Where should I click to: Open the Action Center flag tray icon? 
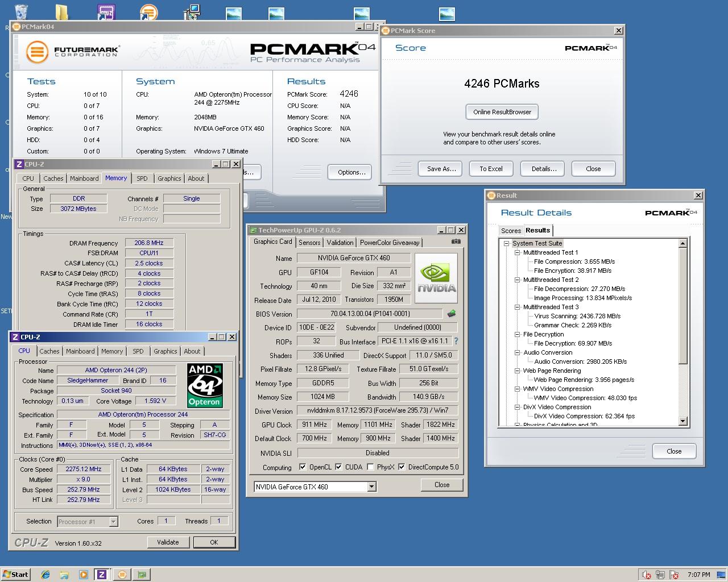(x=675, y=575)
